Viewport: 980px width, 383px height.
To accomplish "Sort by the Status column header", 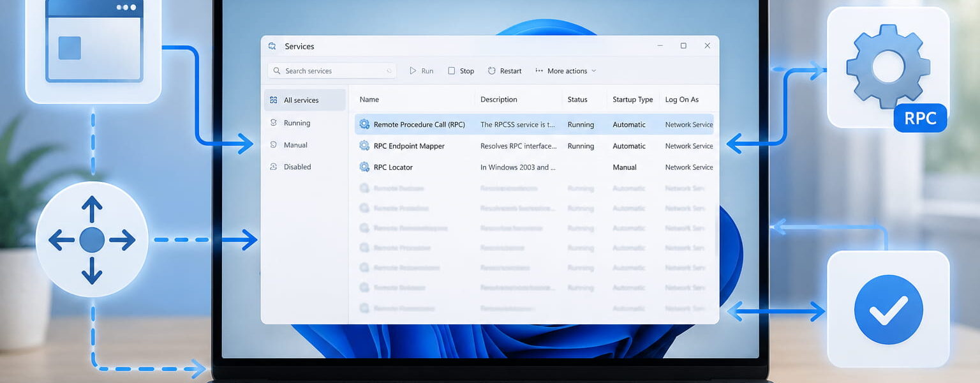I will click(x=577, y=100).
